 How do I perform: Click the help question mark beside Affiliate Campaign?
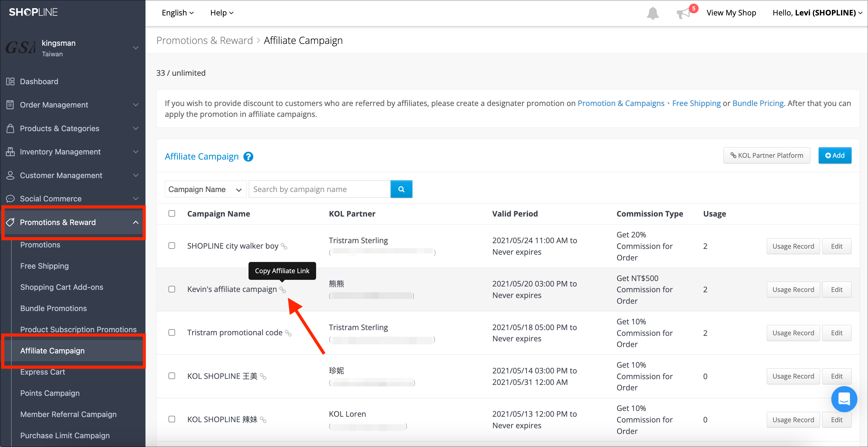(248, 157)
